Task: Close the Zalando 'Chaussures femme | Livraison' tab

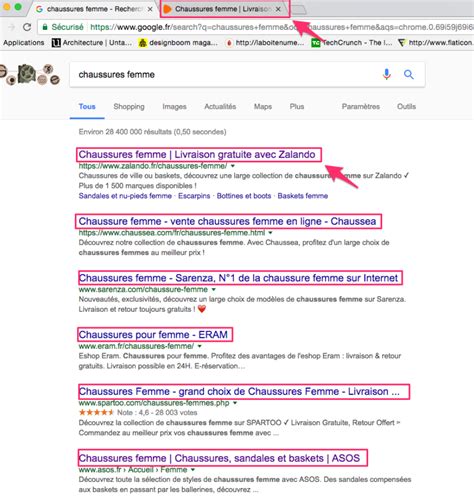Action: tap(278, 9)
